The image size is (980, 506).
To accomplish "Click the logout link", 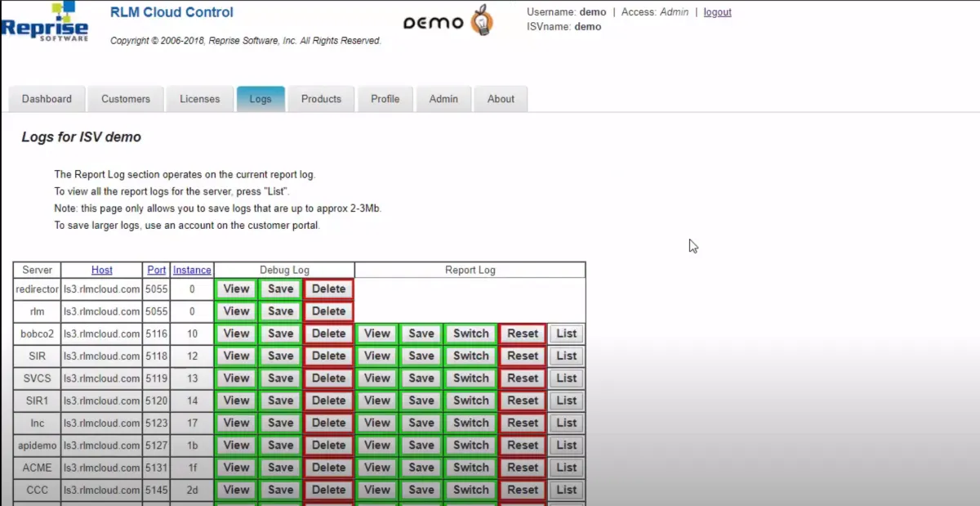I will point(718,12).
